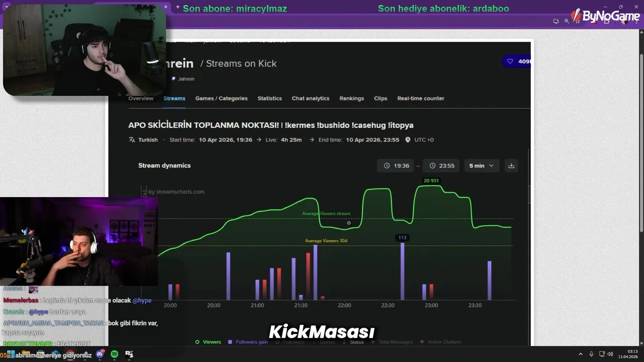Open a new browser tab with plus

click(x=178, y=7)
